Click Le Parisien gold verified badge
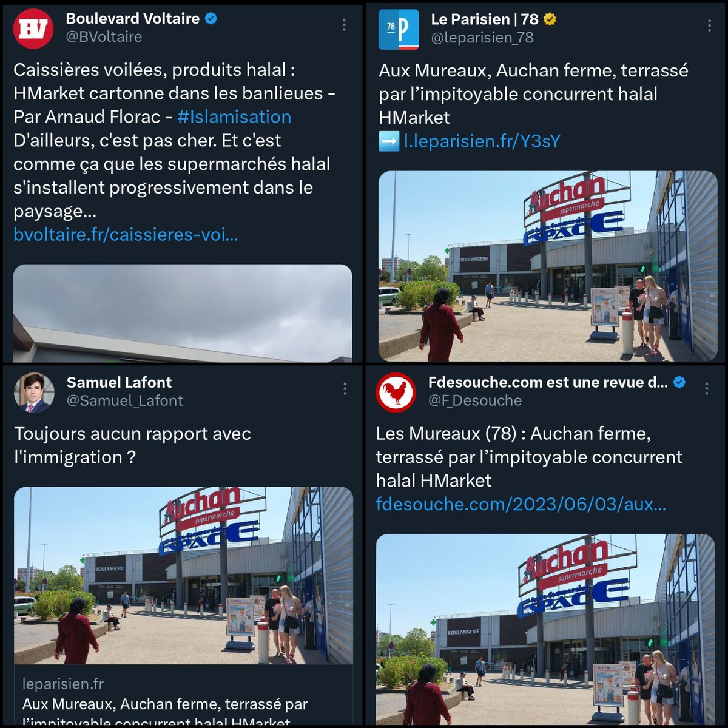Viewport: 728px width, 728px height. (x=550, y=19)
